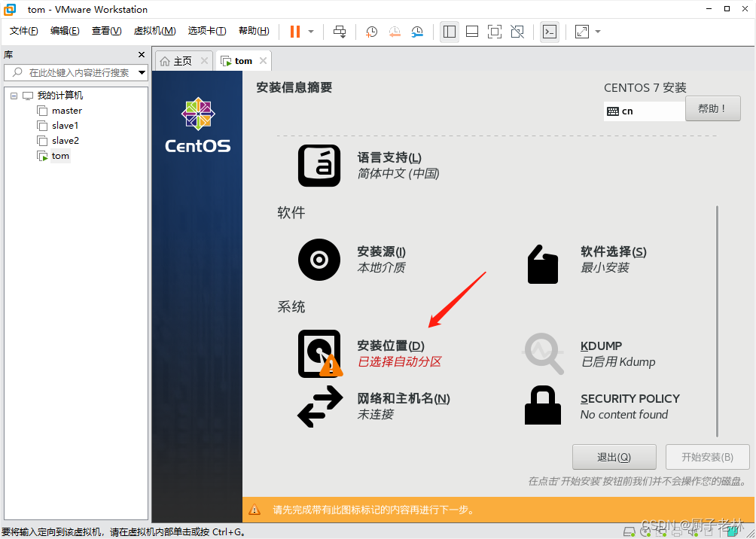This screenshot has height=539, width=756.
Task: Open the KDUMP magnifier icon
Action: coord(544,354)
